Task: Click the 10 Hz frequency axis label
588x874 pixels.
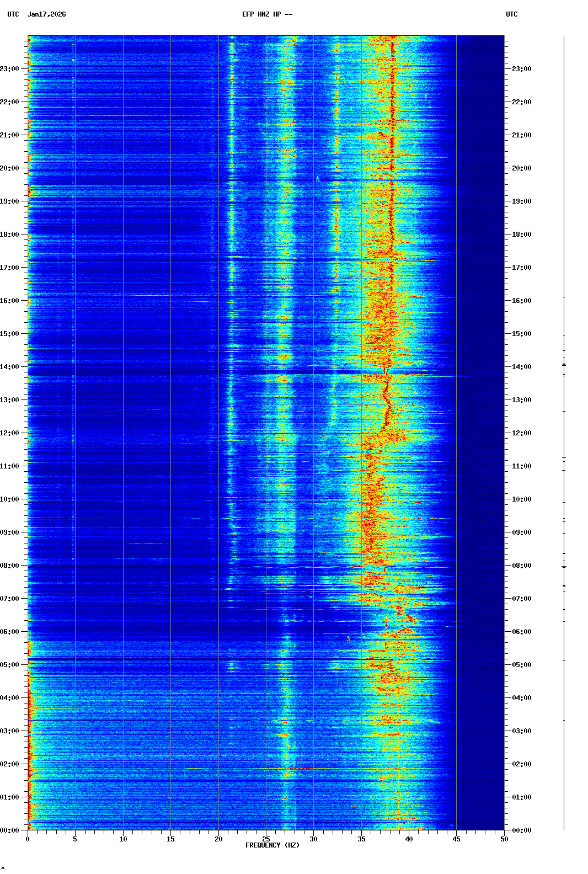Action: pos(123,839)
